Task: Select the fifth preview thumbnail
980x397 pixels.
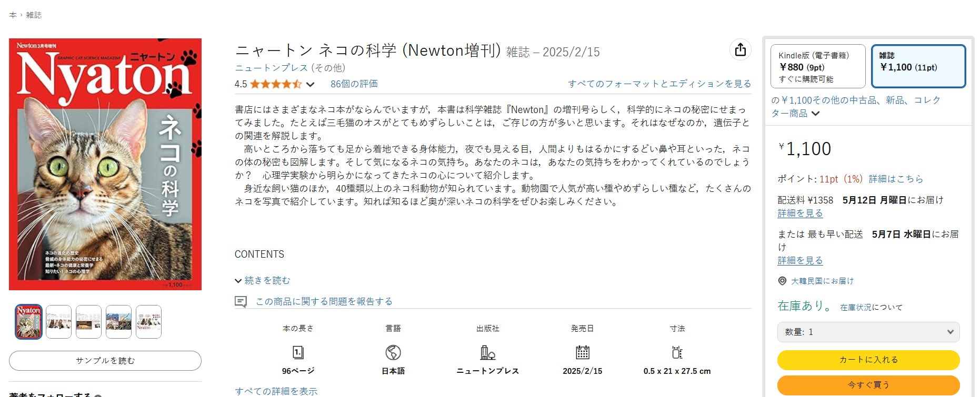Action: point(148,321)
